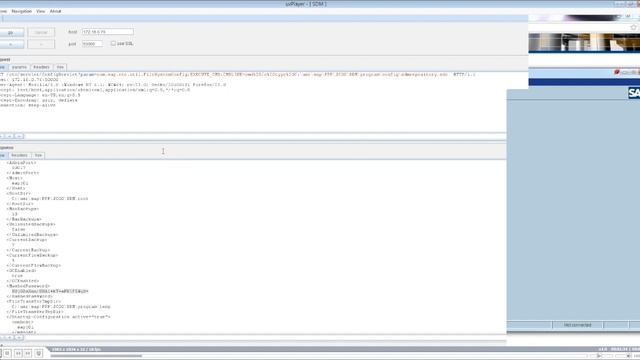Click the back arrow button under go
Image resolution: width=640 pixels, height=360 pixels.
(11, 44)
